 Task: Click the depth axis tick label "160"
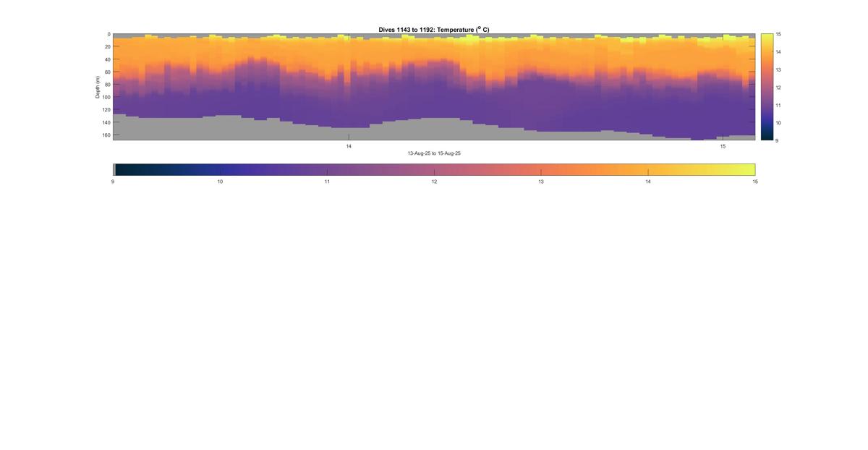[x=106, y=135]
